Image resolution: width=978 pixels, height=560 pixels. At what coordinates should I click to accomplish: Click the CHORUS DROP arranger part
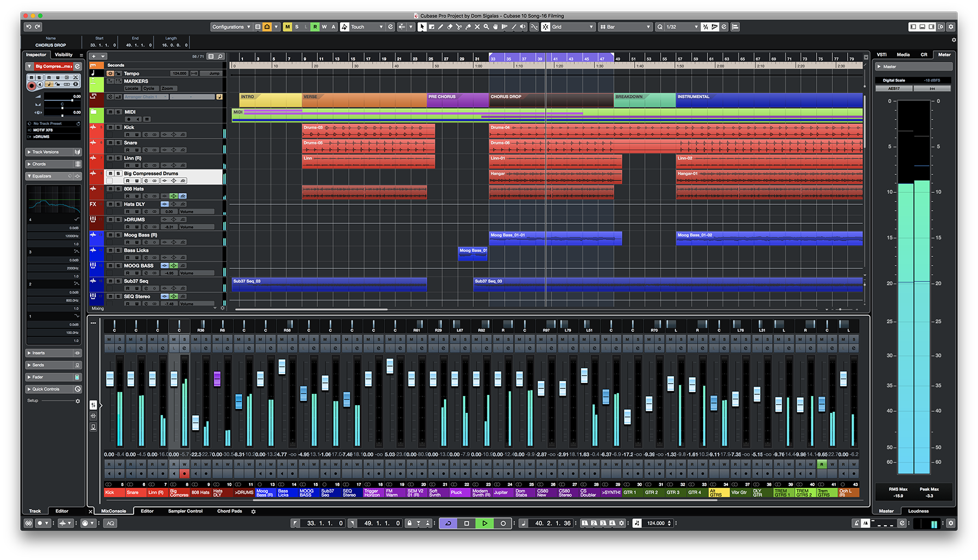(551, 100)
